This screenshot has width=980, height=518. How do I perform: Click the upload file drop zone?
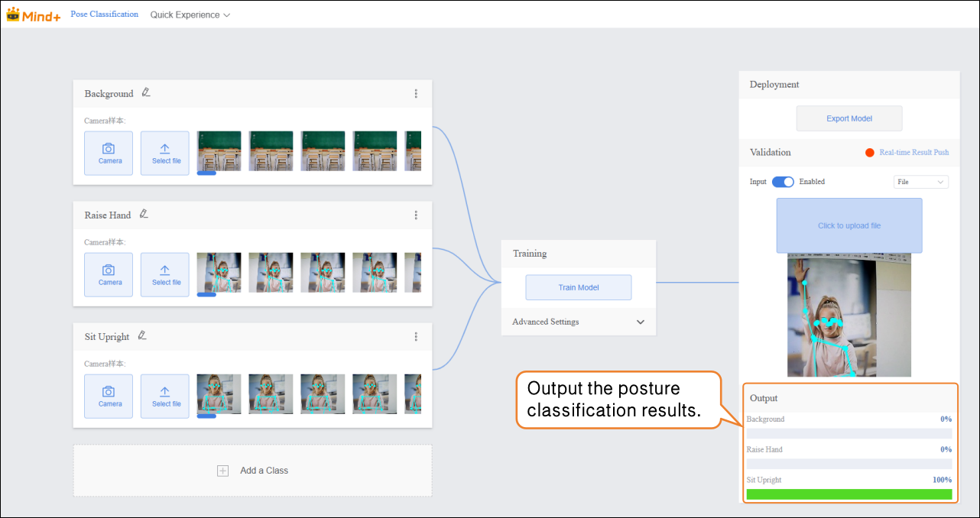point(849,225)
